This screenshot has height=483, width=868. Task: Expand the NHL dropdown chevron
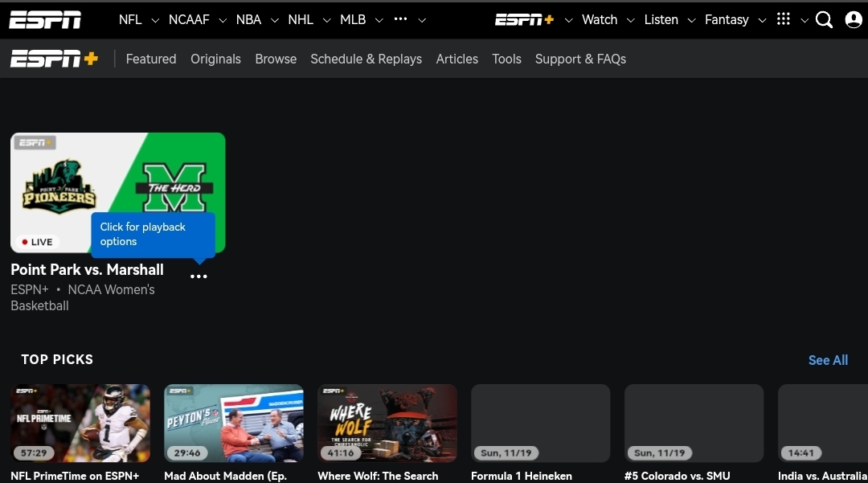click(326, 20)
